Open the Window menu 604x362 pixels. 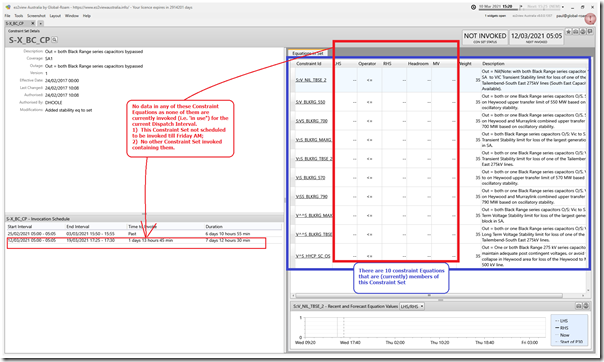coord(72,16)
